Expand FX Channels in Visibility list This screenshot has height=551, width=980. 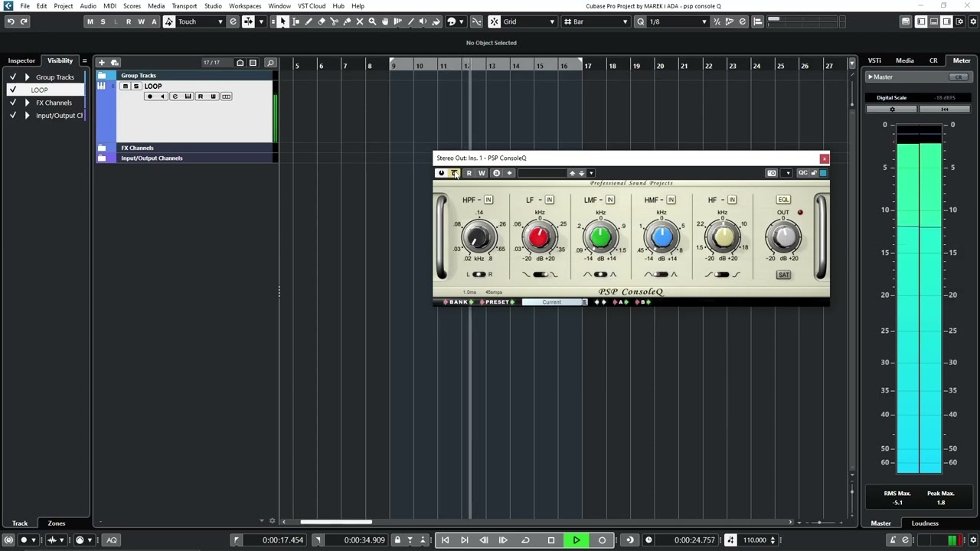pos(28,103)
